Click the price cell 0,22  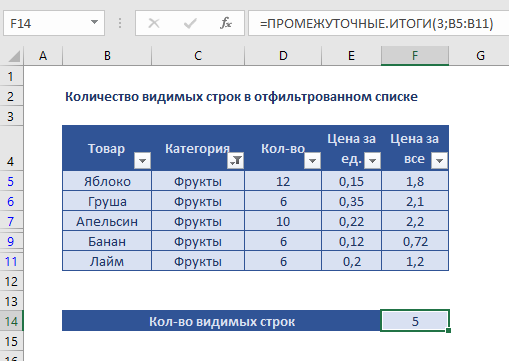click(351, 221)
